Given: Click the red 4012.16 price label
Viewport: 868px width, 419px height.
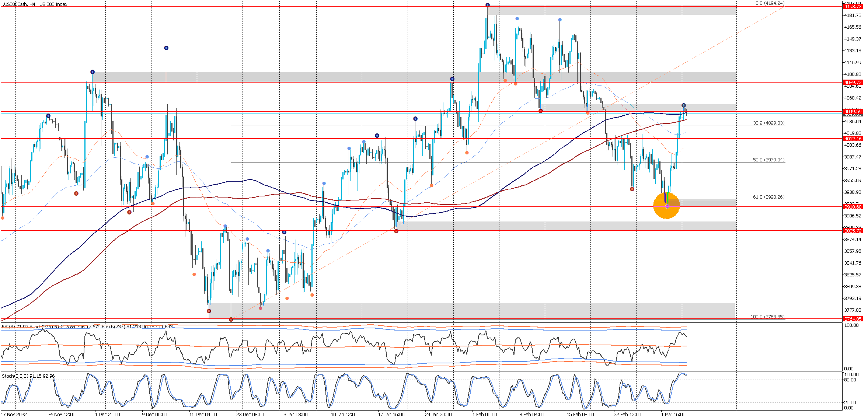Looking at the screenshot, I should tap(853, 139).
